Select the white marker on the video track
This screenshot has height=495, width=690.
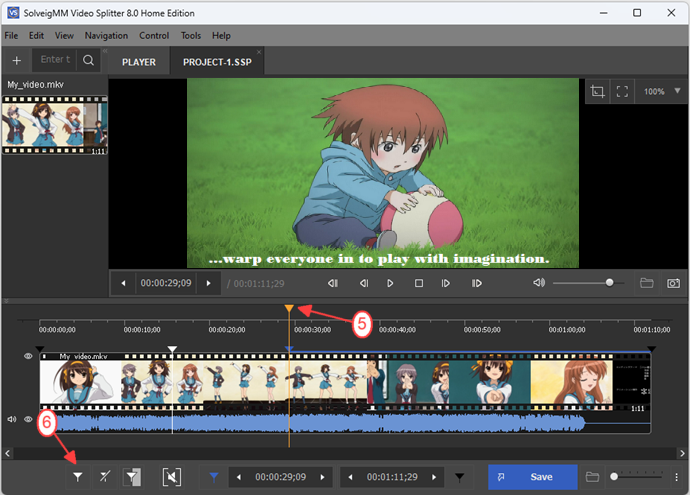point(172,349)
